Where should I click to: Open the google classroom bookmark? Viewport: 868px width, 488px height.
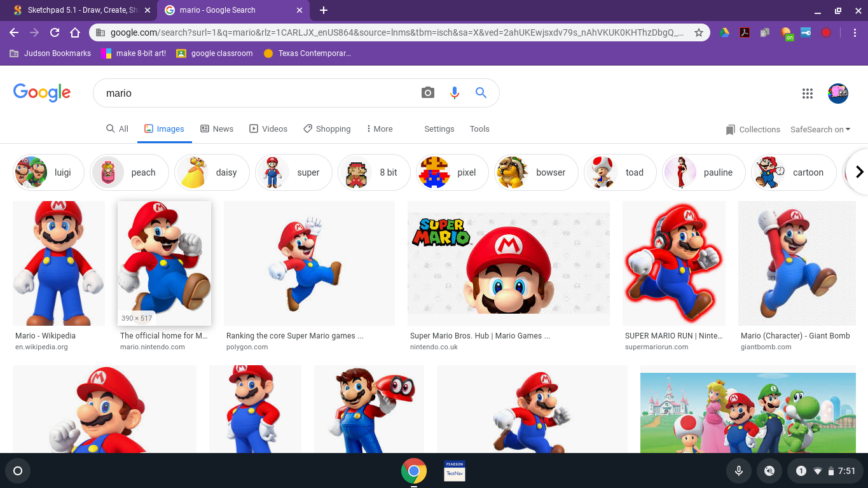[214, 53]
